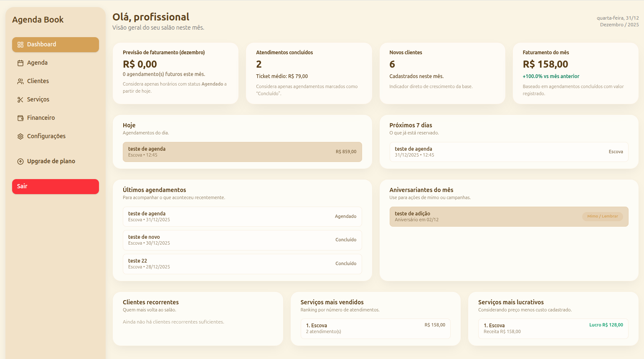Image resolution: width=644 pixels, height=359 pixels.
Task: Click the Faturamento do mês card
Action: click(575, 73)
